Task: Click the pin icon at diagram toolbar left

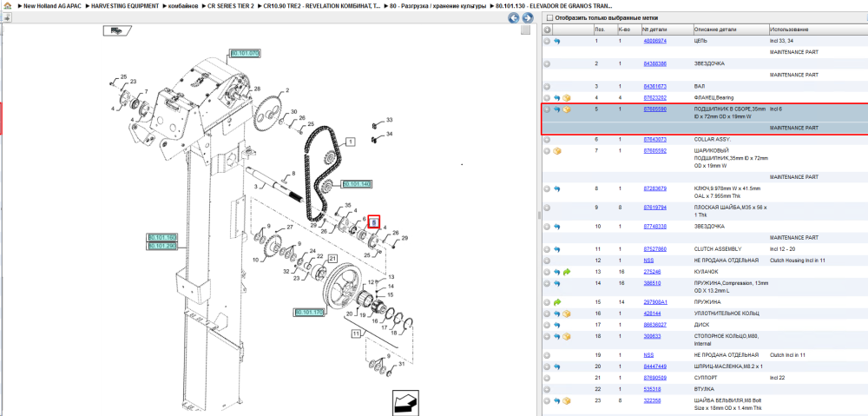Action: click(x=6, y=17)
